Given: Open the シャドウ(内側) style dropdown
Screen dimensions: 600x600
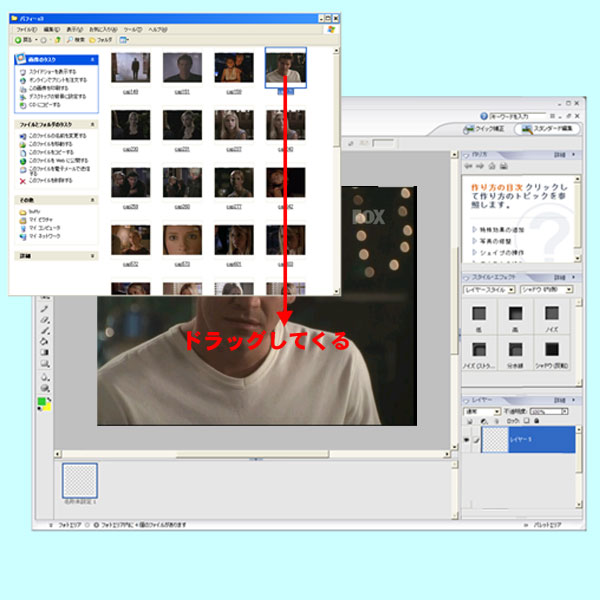Looking at the screenshot, I should click(546, 290).
